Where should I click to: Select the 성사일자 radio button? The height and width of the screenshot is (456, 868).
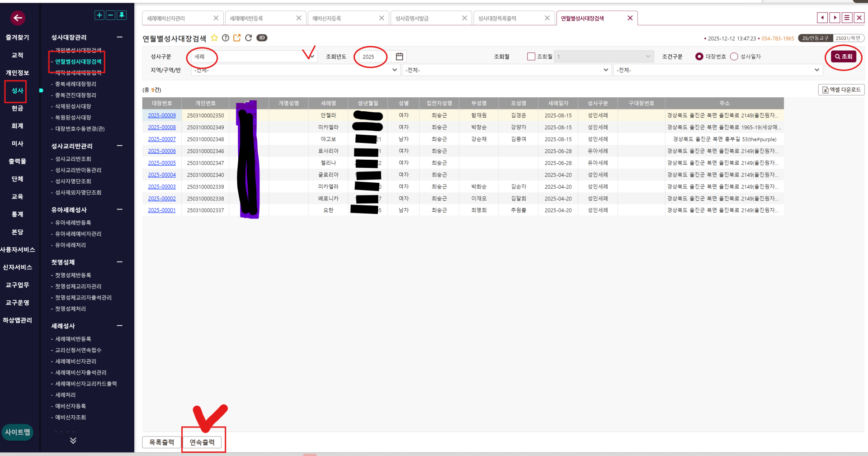coord(734,57)
